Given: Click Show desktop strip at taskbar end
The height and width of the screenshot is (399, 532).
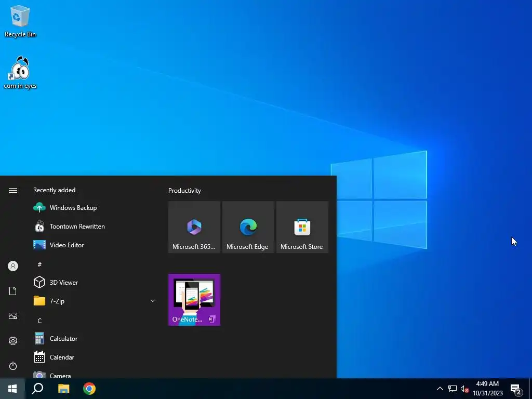Looking at the screenshot, I should coord(530,389).
